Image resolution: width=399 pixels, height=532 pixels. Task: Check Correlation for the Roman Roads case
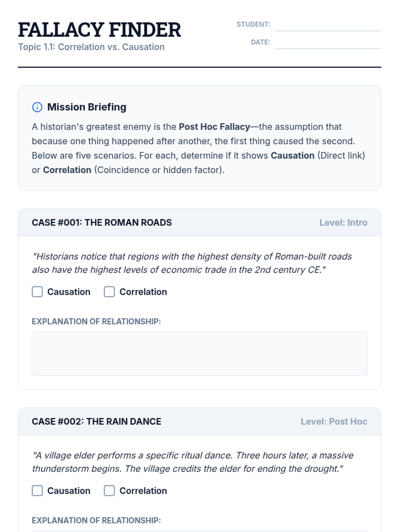pyautogui.click(x=109, y=292)
